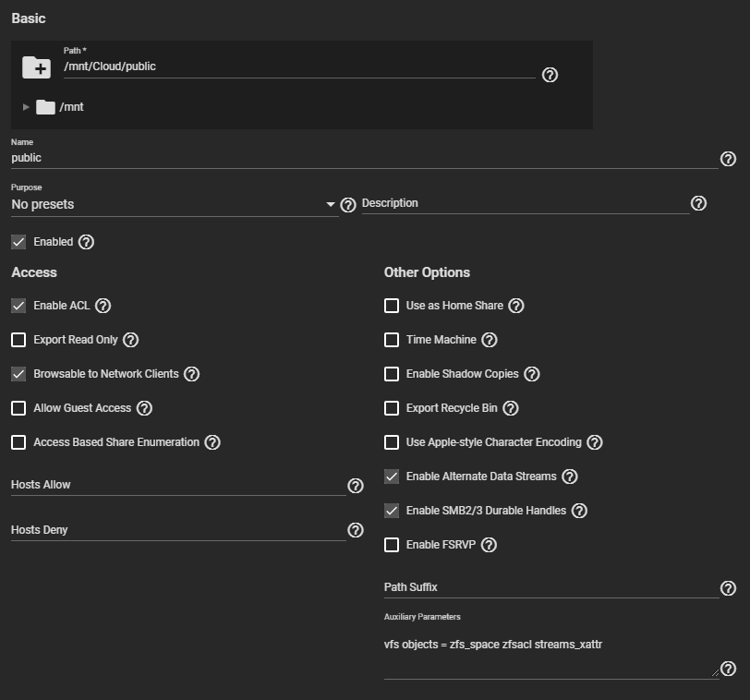Screen dimensions: 750x700
Task: Click help icon for Hosts Allow
Action: [x=356, y=486]
